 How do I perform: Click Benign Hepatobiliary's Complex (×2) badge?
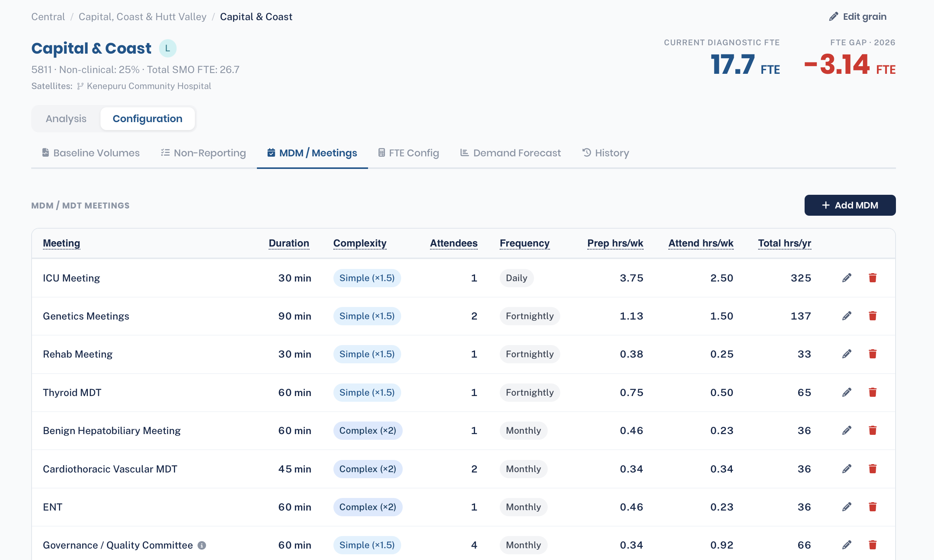[x=368, y=431]
